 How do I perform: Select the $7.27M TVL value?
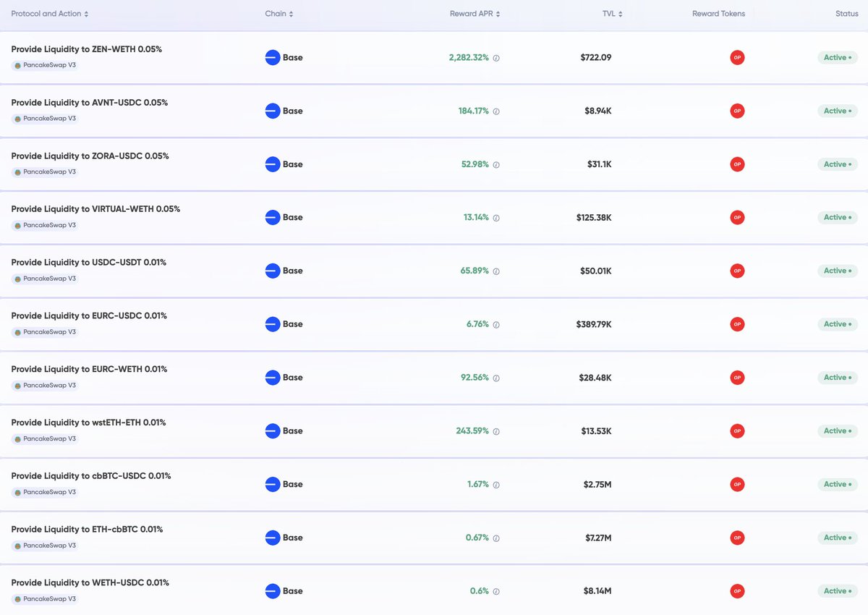[597, 538]
